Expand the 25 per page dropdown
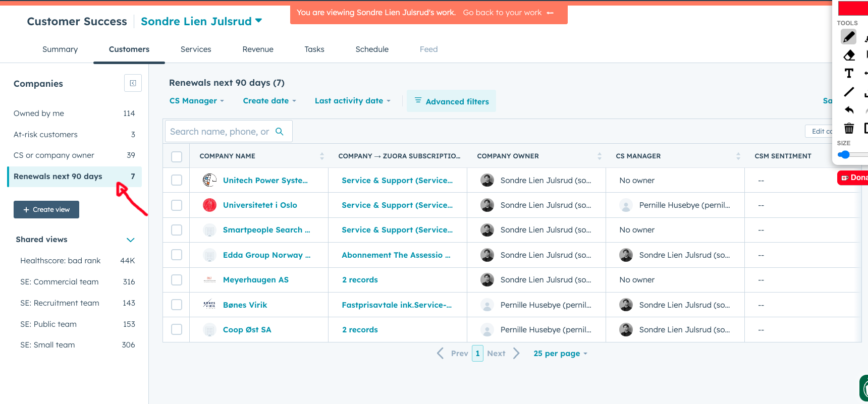Viewport: 868px width, 404px height. click(560, 354)
